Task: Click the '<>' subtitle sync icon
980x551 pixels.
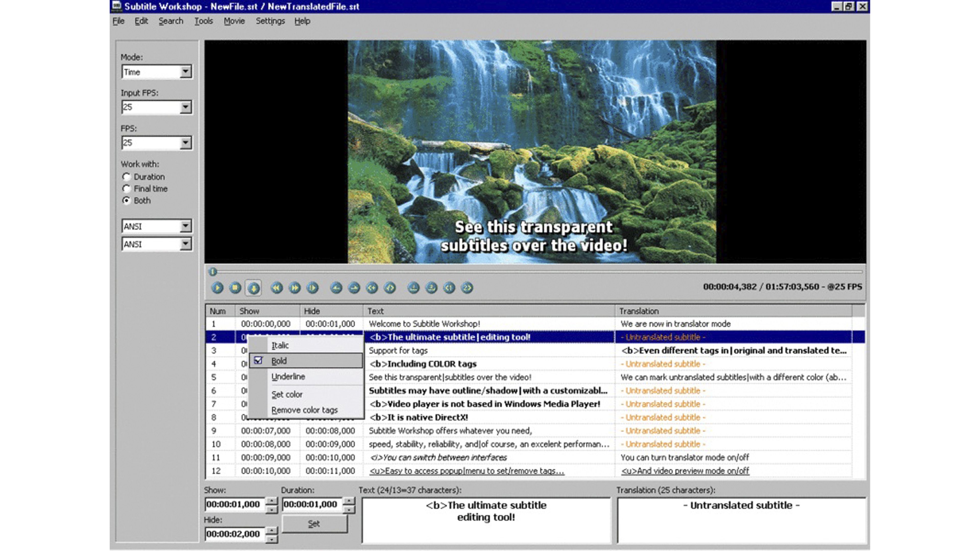Action: coord(389,288)
